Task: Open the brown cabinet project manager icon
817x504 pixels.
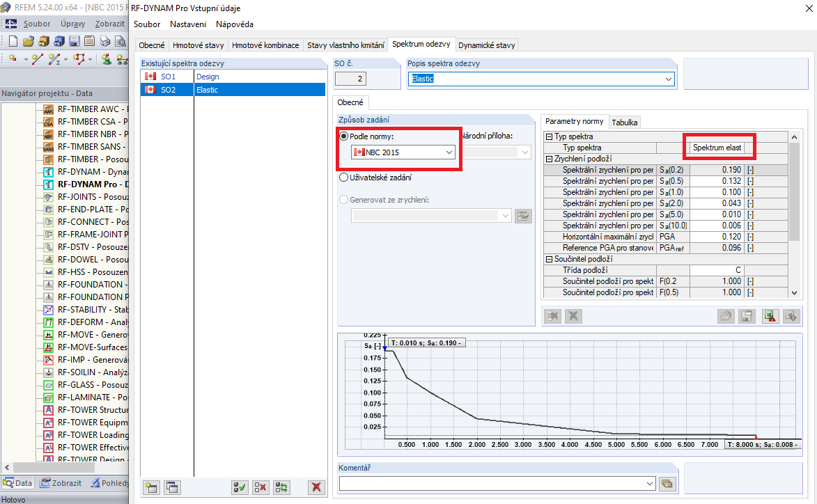Action: [x=44, y=41]
